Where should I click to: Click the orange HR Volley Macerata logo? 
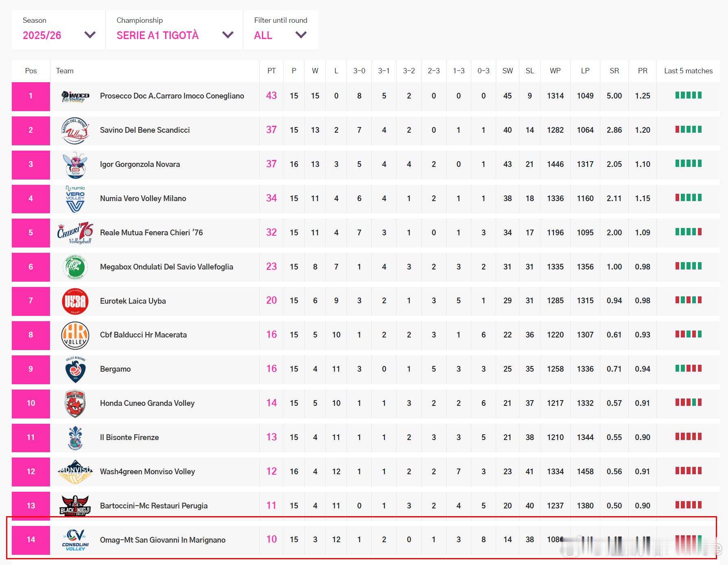[75, 335]
